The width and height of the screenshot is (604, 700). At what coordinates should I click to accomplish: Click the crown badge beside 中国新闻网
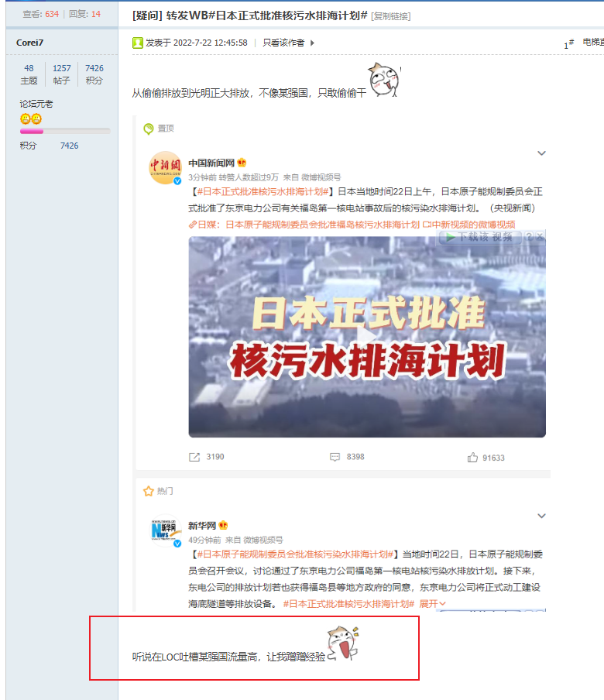point(242,163)
